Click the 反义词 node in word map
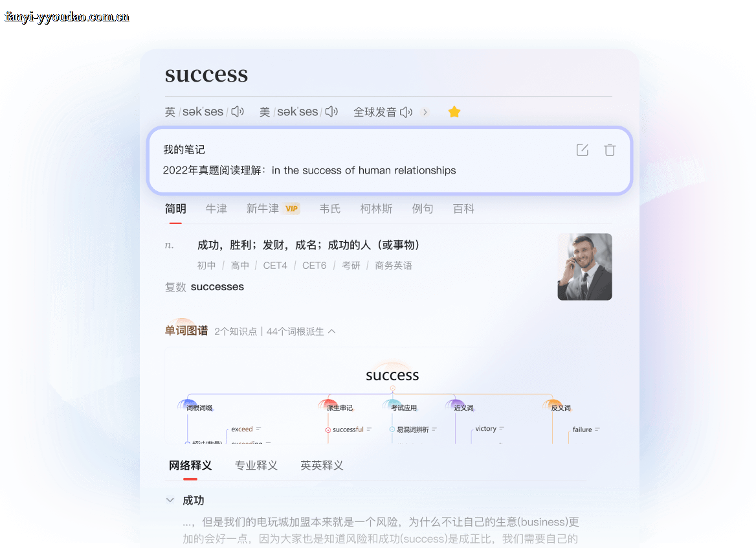This screenshot has height=548, width=756. (x=561, y=407)
